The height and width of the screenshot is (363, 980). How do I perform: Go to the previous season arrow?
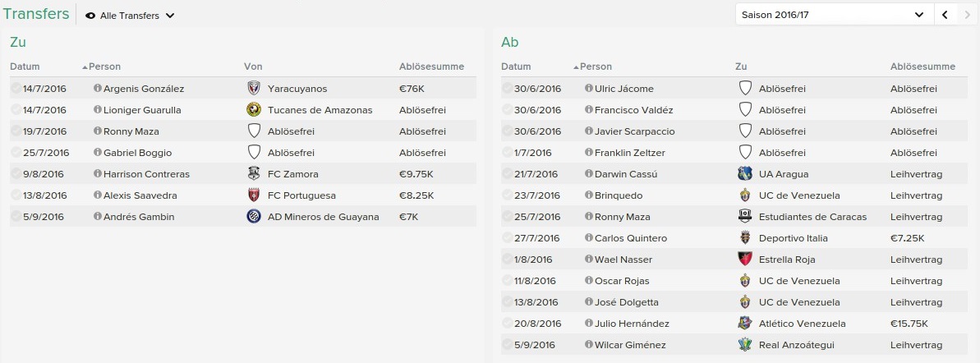pyautogui.click(x=945, y=15)
